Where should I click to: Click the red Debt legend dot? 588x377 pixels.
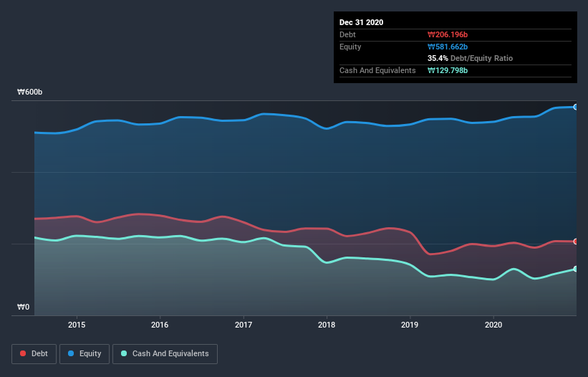tap(23, 353)
